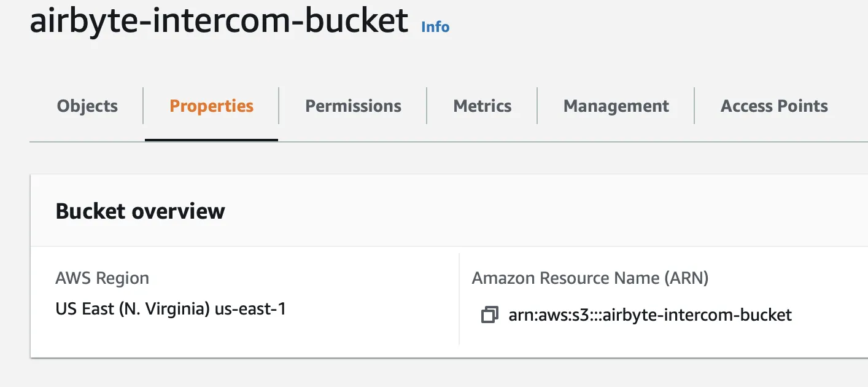
Task: Go to the Metrics tab
Action: pos(482,106)
